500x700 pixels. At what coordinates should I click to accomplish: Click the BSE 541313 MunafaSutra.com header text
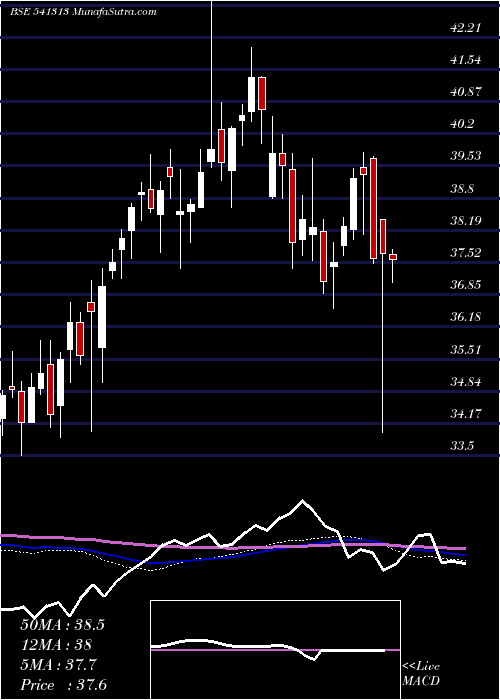click(83, 12)
